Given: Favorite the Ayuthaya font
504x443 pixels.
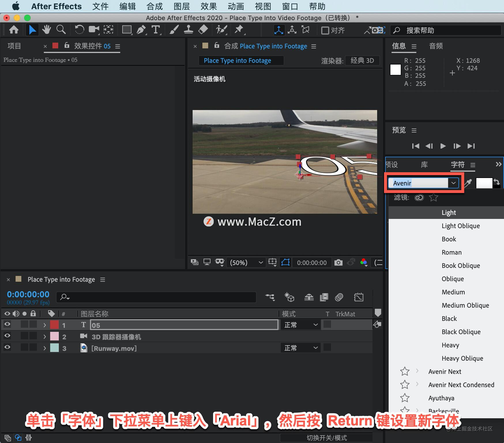Looking at the screenshot, I should [405, 398].
